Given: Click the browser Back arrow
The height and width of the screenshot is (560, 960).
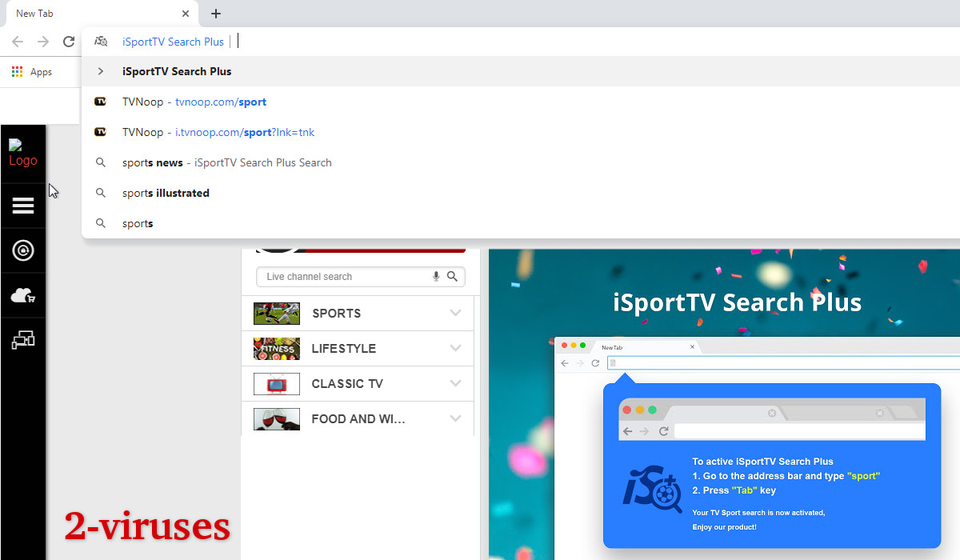Looking at the screenshot, I should click(x=18, y=42).
